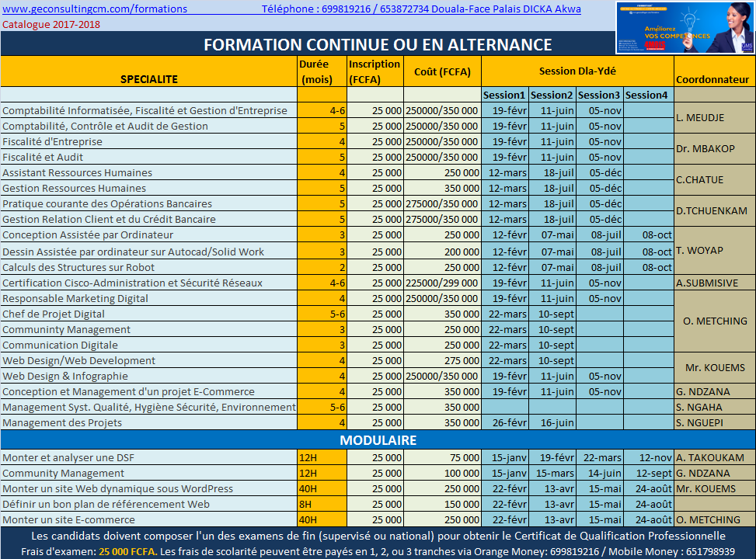Click the '12-nov' Session4 cell
Screen dimensions: 756x559
tap(649, 458)
